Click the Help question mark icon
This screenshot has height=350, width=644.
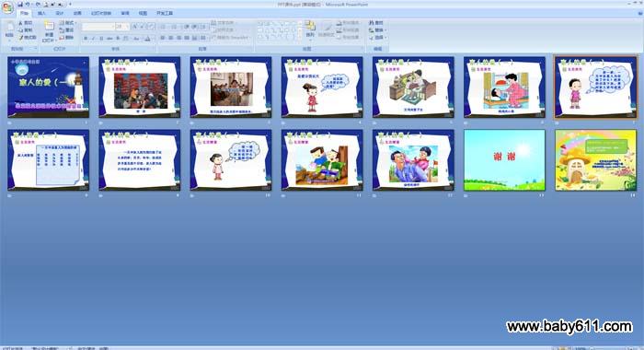(639, 13)
